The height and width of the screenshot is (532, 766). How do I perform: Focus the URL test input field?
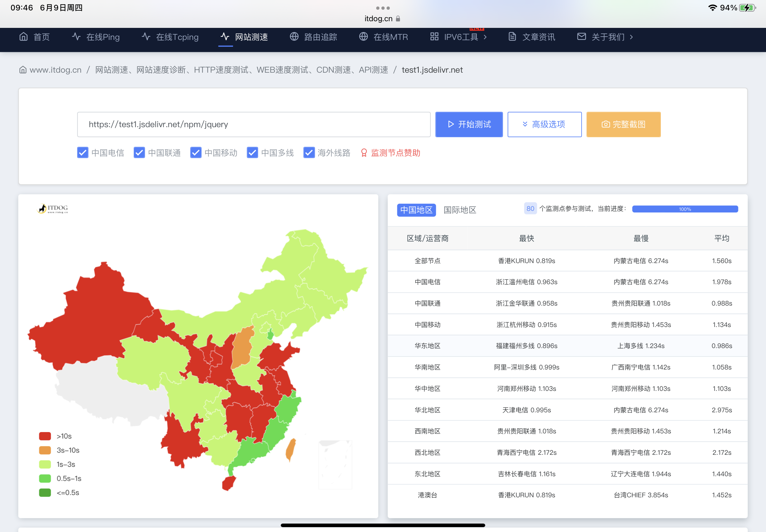tap(254, 124)
